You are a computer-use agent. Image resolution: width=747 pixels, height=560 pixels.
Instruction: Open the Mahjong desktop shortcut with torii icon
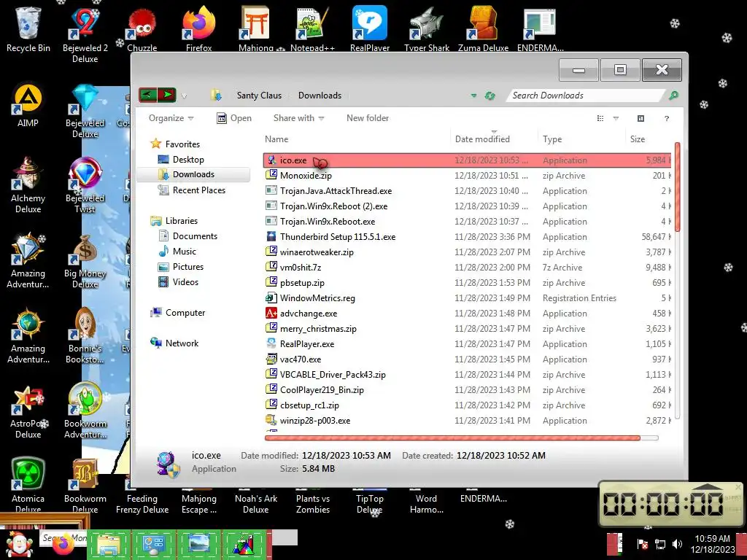[256, 28]
